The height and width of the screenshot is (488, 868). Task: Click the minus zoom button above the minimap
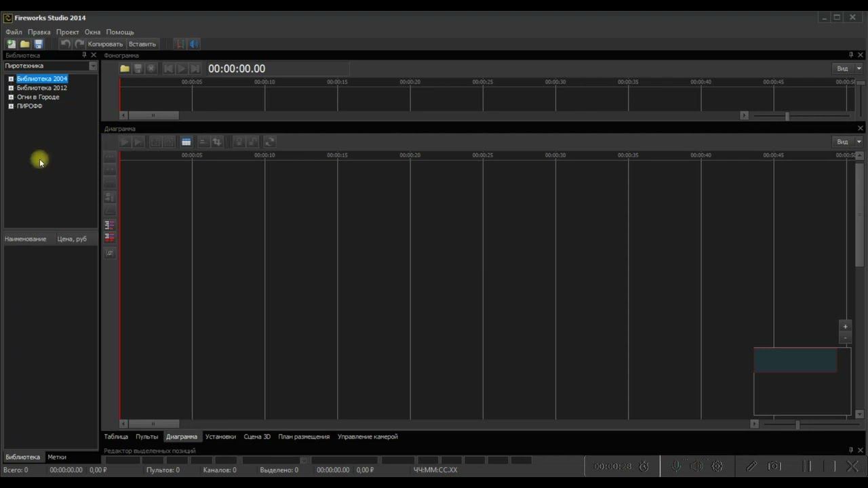click(845, 337)
